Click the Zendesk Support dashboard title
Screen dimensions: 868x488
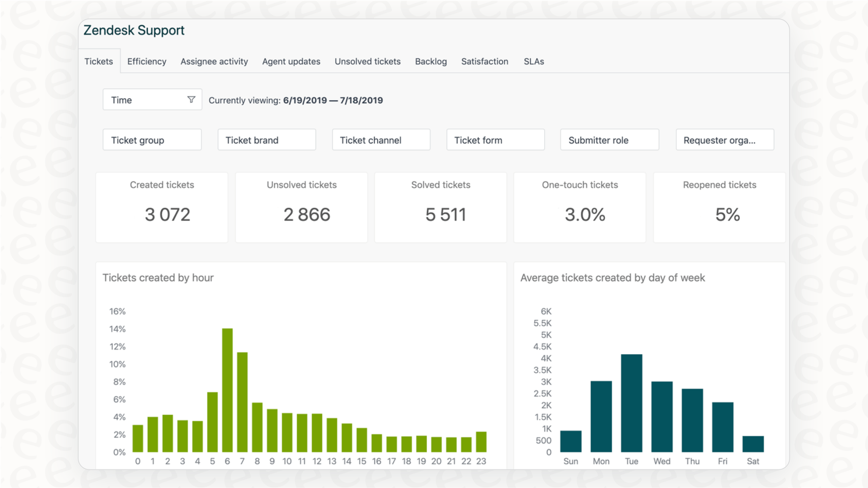(134, 30)
